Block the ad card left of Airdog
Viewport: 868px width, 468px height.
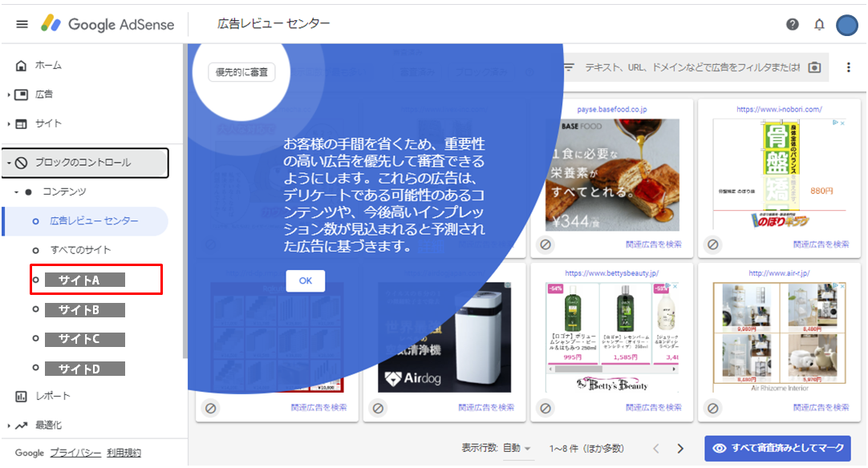click(x=211, y=408)
